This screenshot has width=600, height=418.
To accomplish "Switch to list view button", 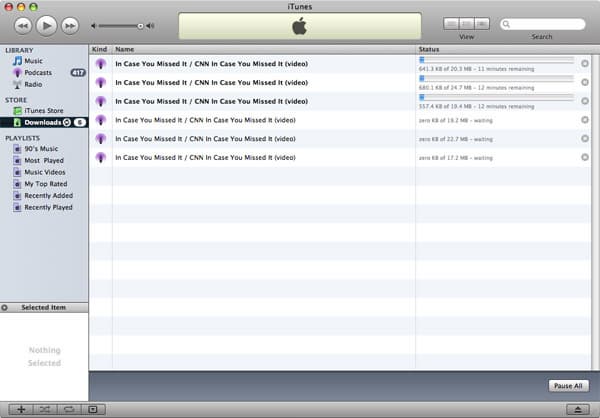I will pos(451,24).
